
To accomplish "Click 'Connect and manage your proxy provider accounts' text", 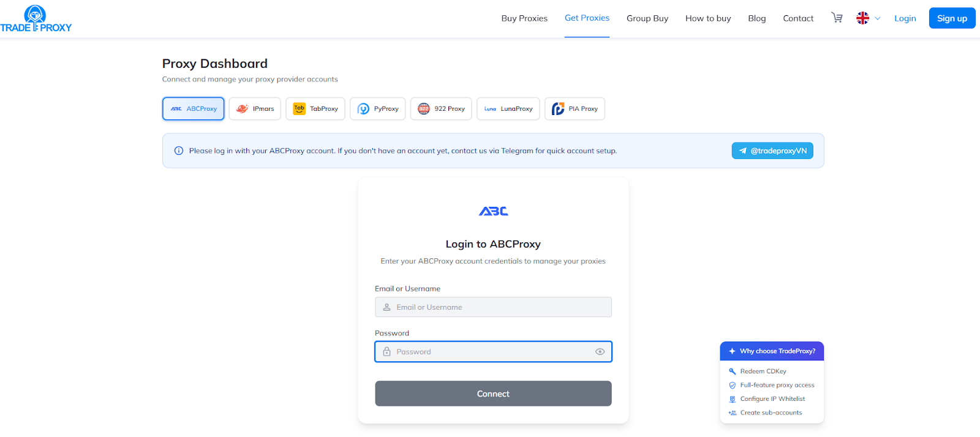I will (250, 80).
